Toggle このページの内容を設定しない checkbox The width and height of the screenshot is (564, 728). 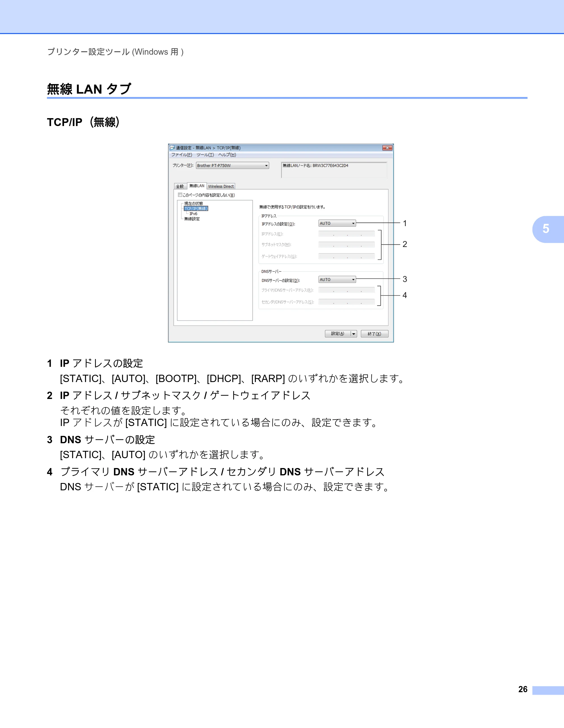click(x=180, y=195)
